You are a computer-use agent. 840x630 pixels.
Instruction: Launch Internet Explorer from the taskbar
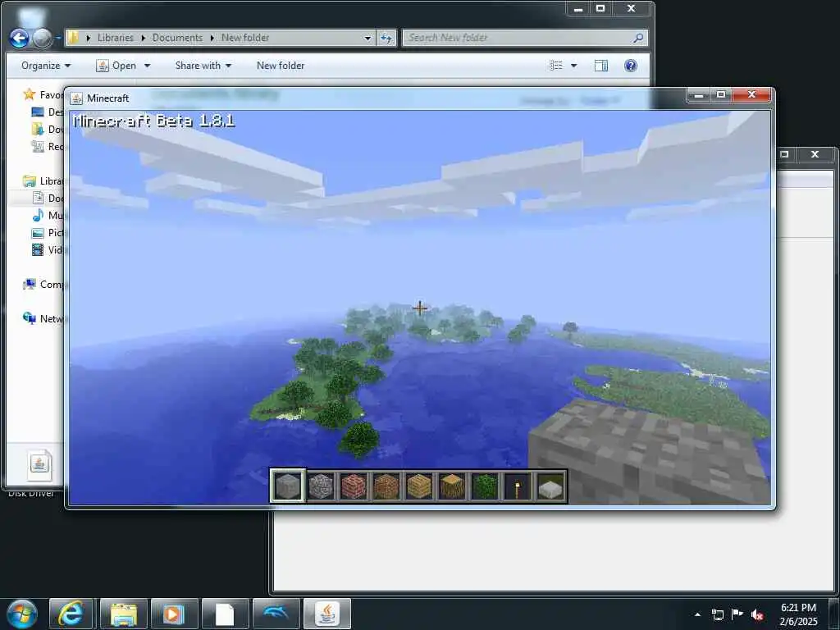[x=71, y=614]
